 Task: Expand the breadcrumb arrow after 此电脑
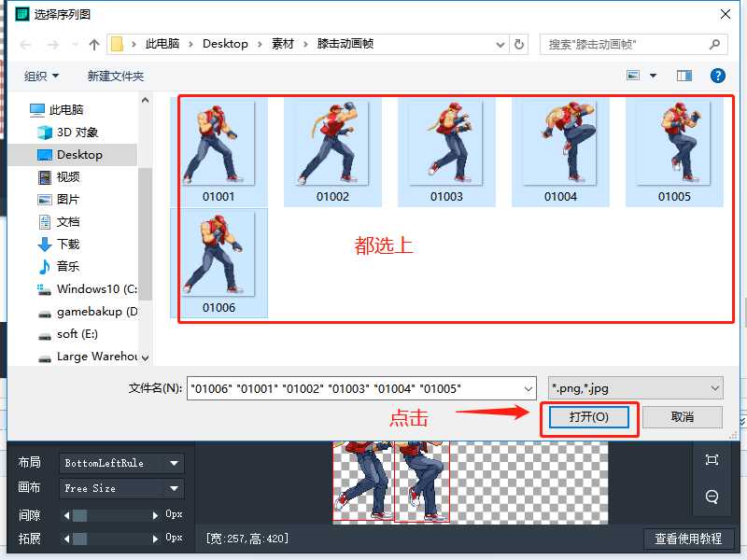190,44
